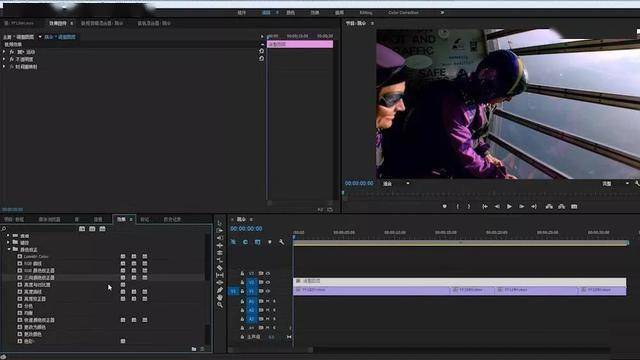Screen dimensions: 640x360
Task: Reset the Motion effect parameters
Action: pos(262,51)
